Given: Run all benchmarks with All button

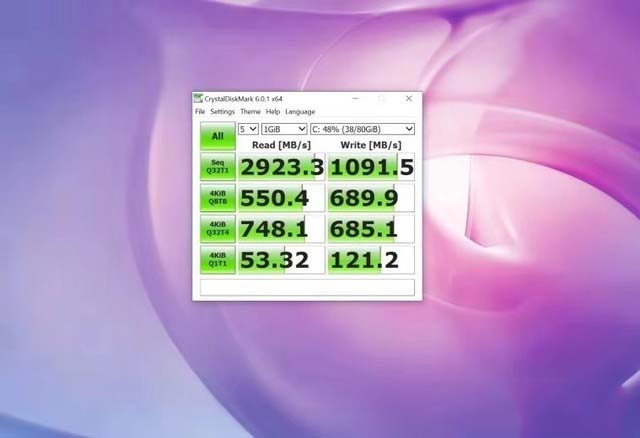Looking at the screenshot, I should (x=218, y=136).
